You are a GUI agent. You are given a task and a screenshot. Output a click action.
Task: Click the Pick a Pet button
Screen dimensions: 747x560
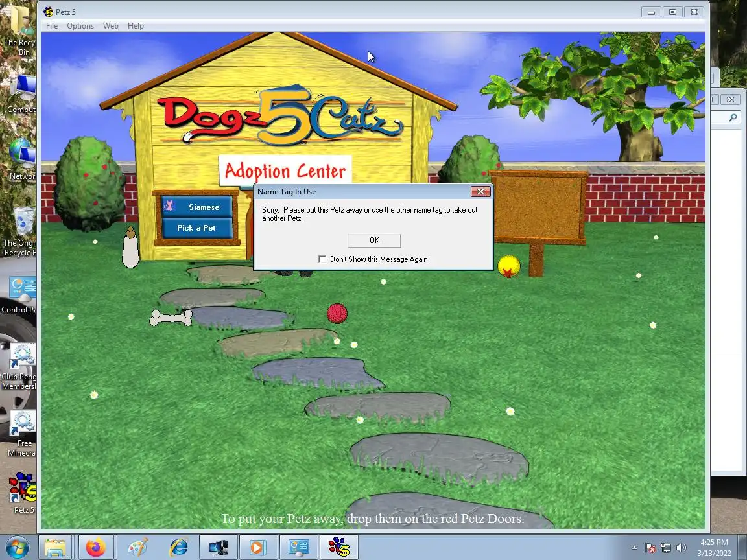pyautogui.click(x=196, y=228)
